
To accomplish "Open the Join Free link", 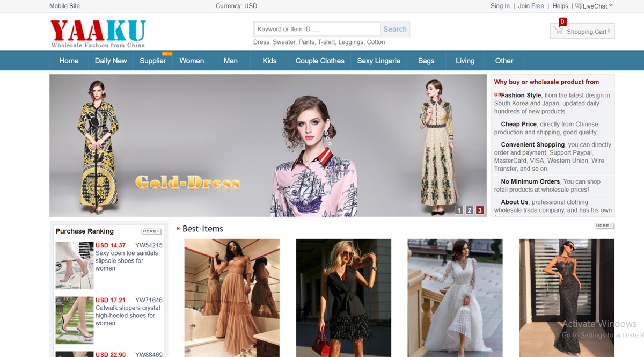I will click(531, 6).
